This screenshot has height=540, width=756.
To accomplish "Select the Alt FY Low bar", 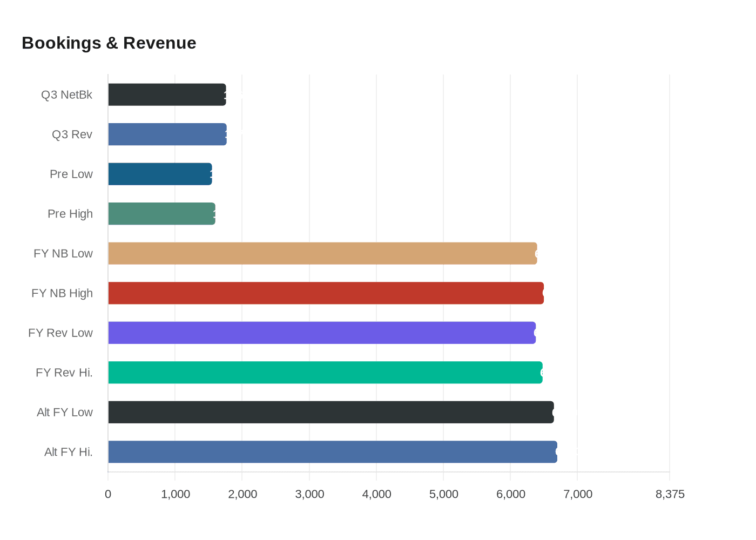I will coord(330,412).
